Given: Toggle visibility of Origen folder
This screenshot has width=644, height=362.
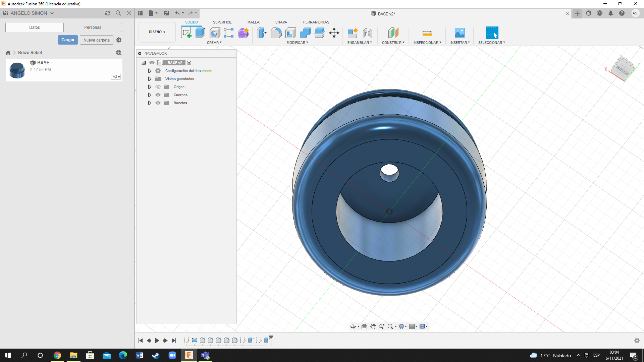Looking at the screenshot, I should click(158, 87).
